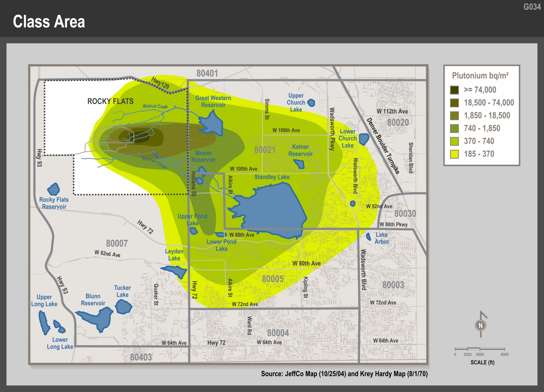Click zip code 80004 label

click(x=278, y=333)
